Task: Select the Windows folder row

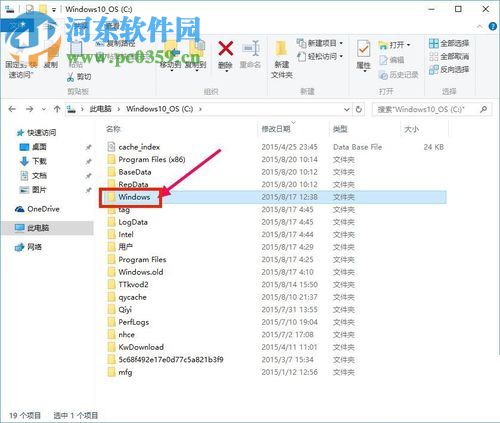Action: click(273, 197)
